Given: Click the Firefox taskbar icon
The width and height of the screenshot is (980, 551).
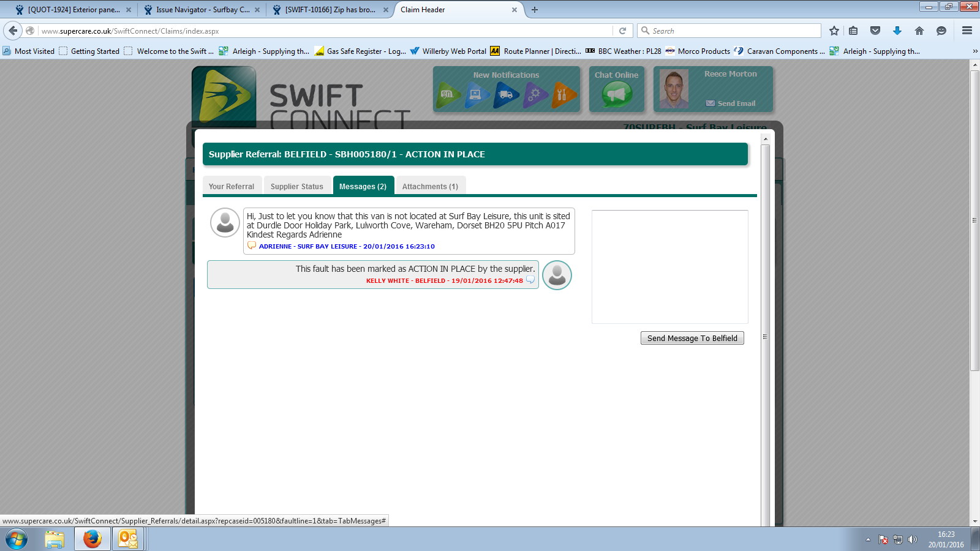Looking at the screenshot, I should tap(92, 539).
